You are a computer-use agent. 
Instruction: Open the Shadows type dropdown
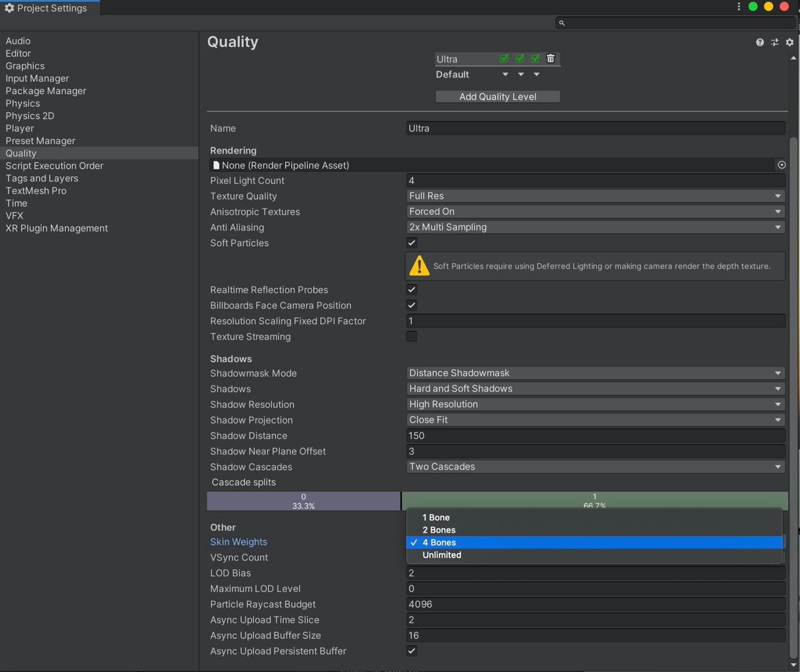[x=596, y=388]
